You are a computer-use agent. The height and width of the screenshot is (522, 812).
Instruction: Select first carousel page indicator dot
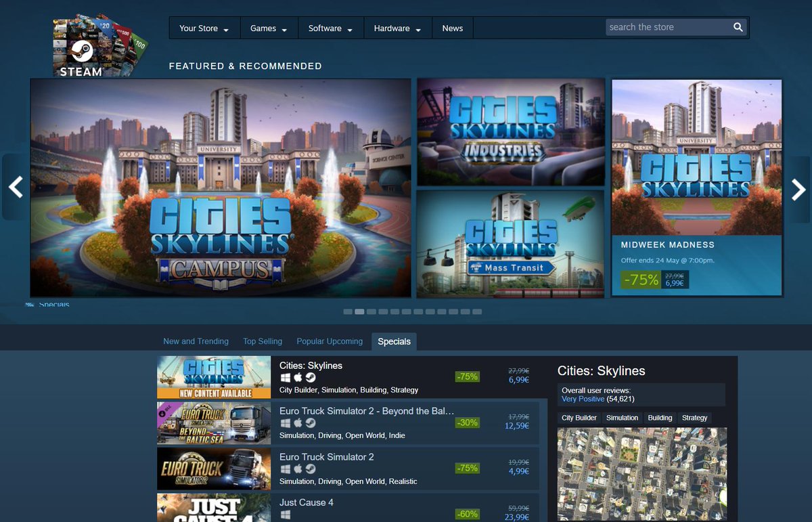pyautogui.click(x=348, y=312)
